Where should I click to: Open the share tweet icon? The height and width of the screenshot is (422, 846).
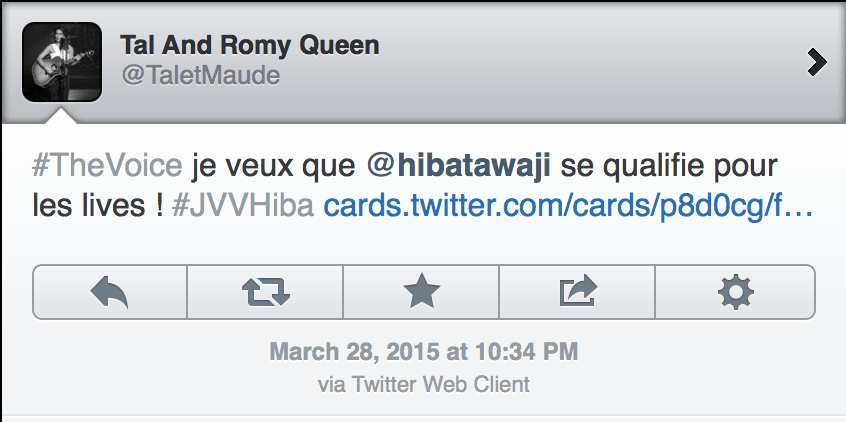[x=577, y=292]
